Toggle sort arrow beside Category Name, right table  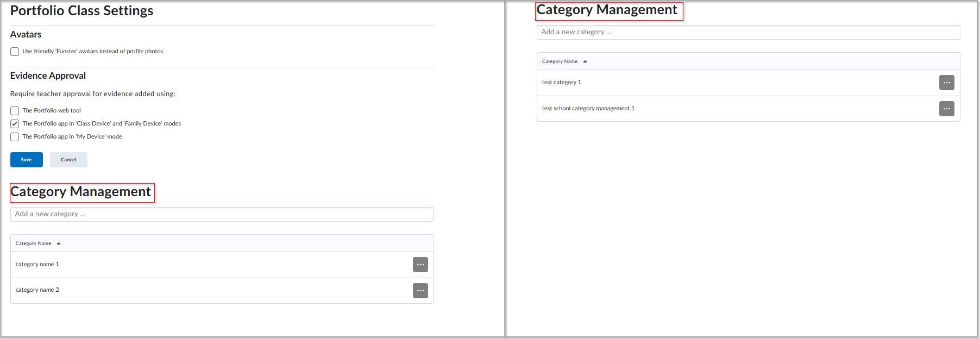tap(585, 61)
